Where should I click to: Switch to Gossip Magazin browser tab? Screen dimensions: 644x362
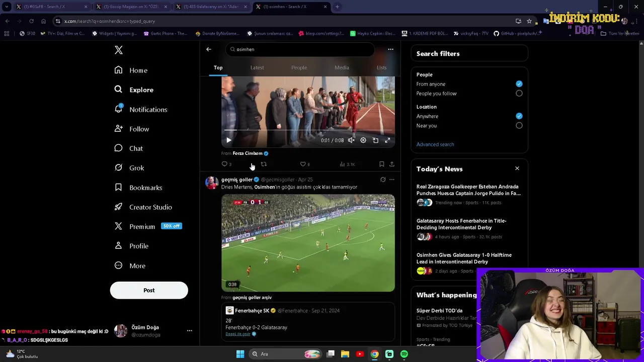132,7
